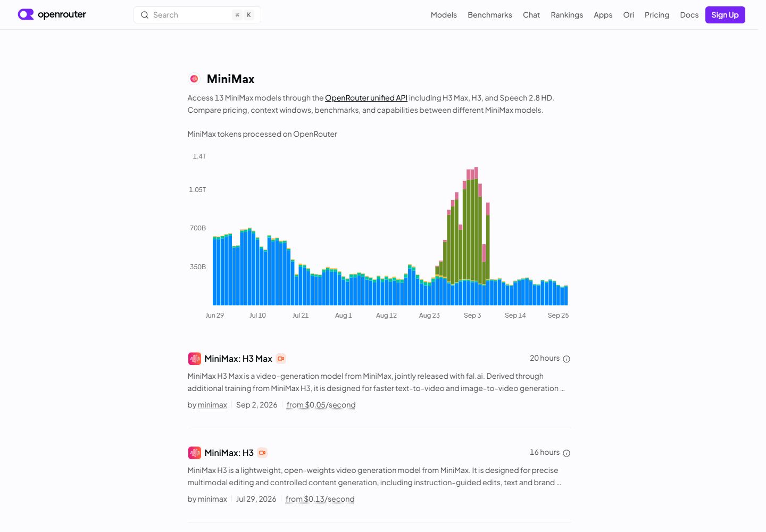Focus the Search input field
The image size is (766, 532).
coord(197,15)
